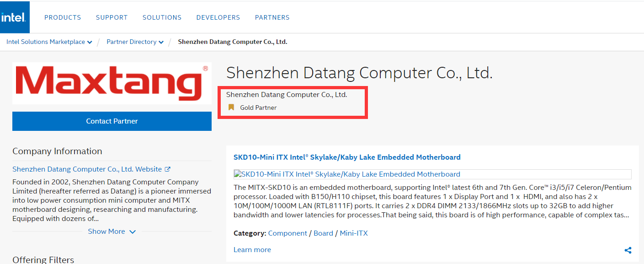Click the gold partner bookmark icon
This screenshot has width=644, height=264.
231,108
